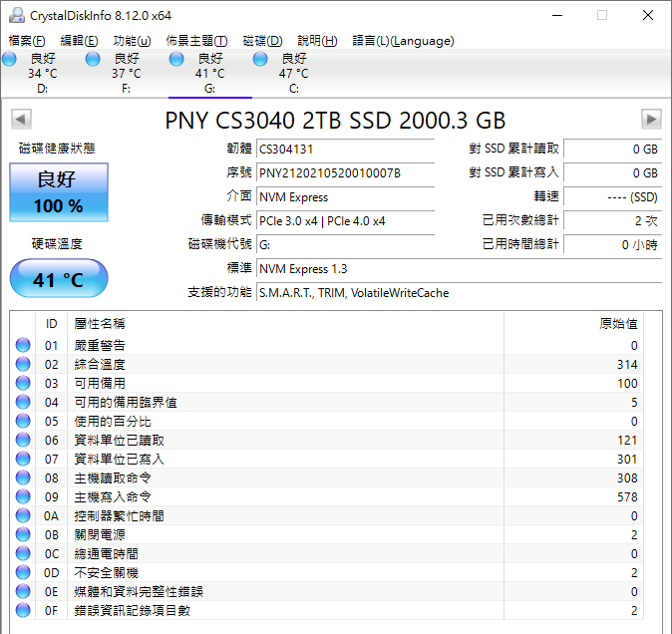Viewport: 672px width, 634px height.
Task: Click status icon of attribute 03 可用備用
Action: coord(23,383)
